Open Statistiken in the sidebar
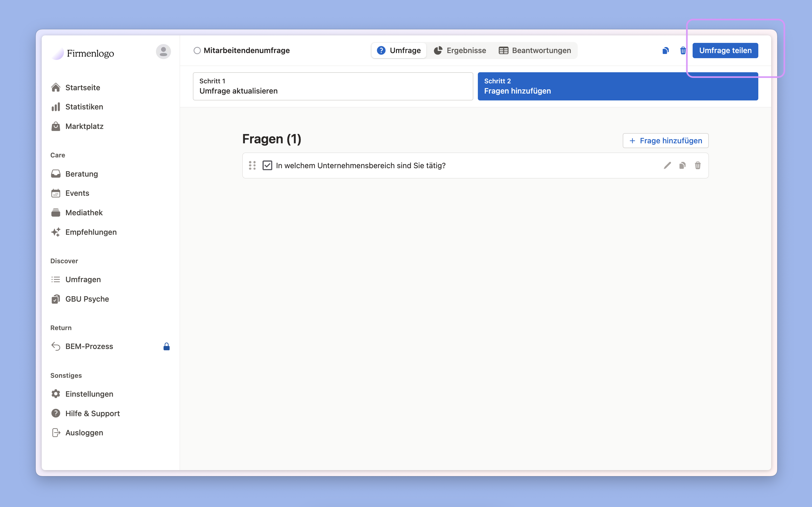Screen dimensions: 812x507 (84, 107)
